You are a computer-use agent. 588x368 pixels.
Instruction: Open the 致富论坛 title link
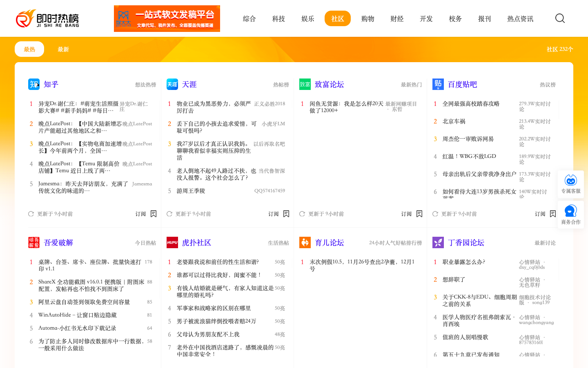coord(330,84)
